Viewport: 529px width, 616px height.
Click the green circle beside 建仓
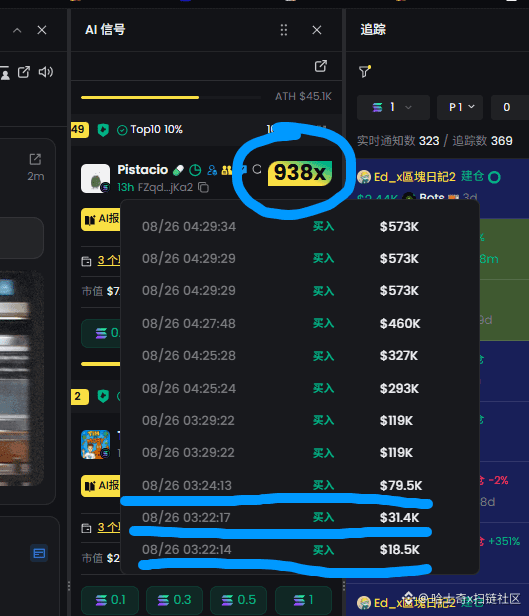pos(494,178)
